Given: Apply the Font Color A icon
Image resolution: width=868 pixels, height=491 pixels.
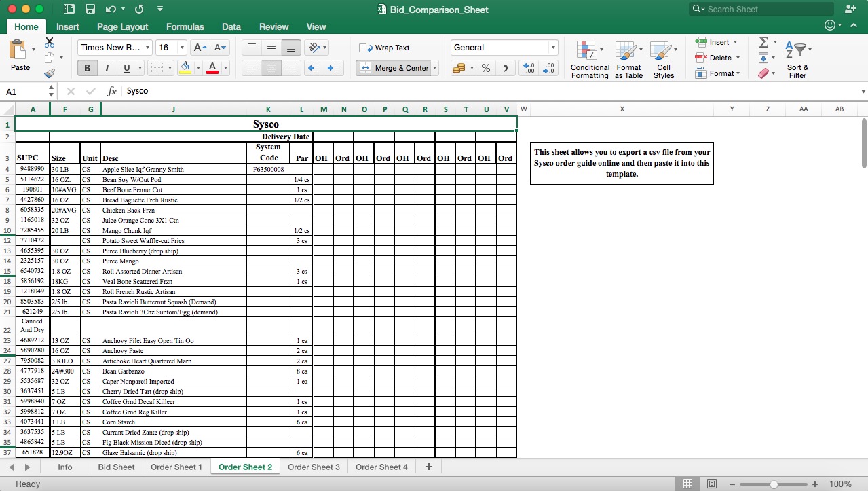Looking at the screenshot, I should coord(212,68).
